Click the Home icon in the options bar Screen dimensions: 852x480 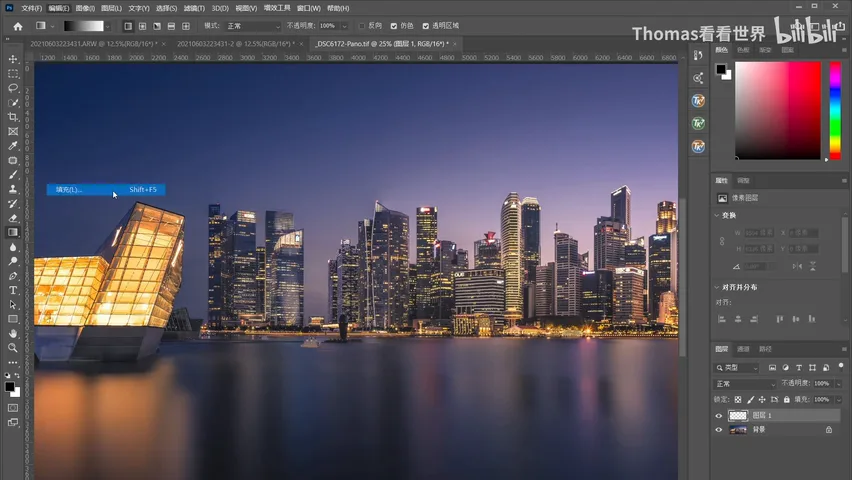[x=18, y=26]
